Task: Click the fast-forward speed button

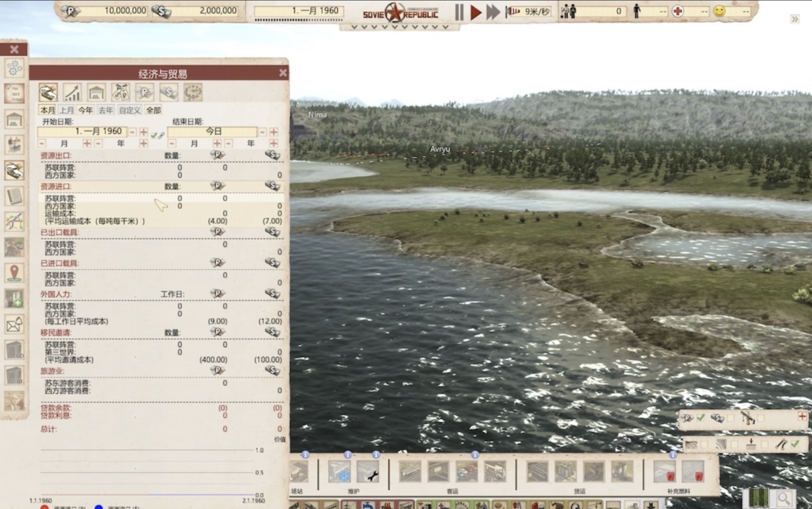Action: (x=493, y=12)
